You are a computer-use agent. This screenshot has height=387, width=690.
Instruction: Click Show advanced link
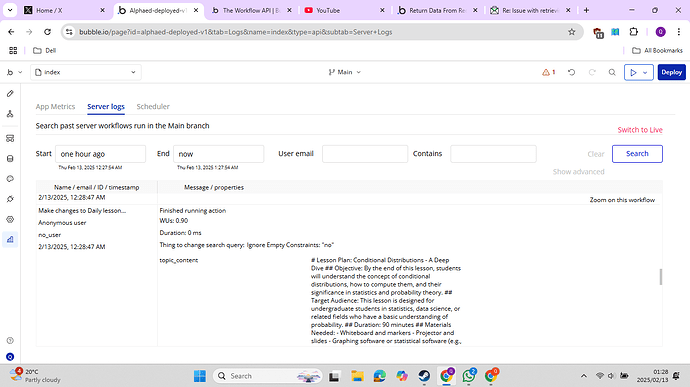(578, 172)
